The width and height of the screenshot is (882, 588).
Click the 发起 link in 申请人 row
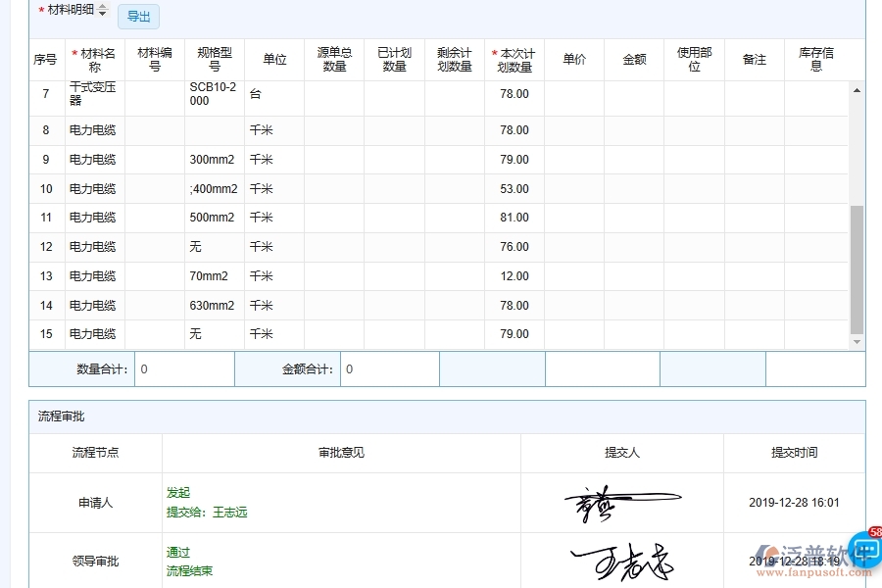tap(177, 493)
